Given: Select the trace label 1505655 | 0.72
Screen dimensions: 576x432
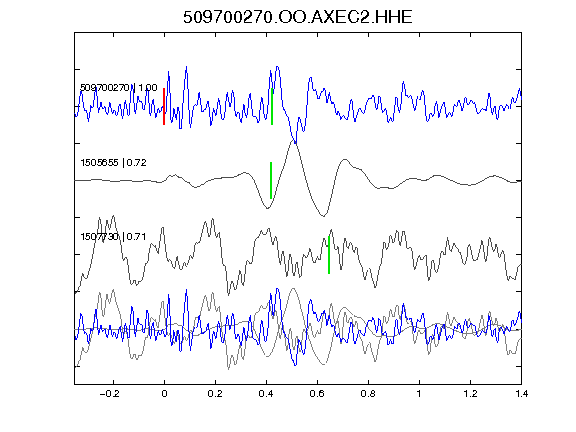Looking at the screenshot, I should 114,162.
